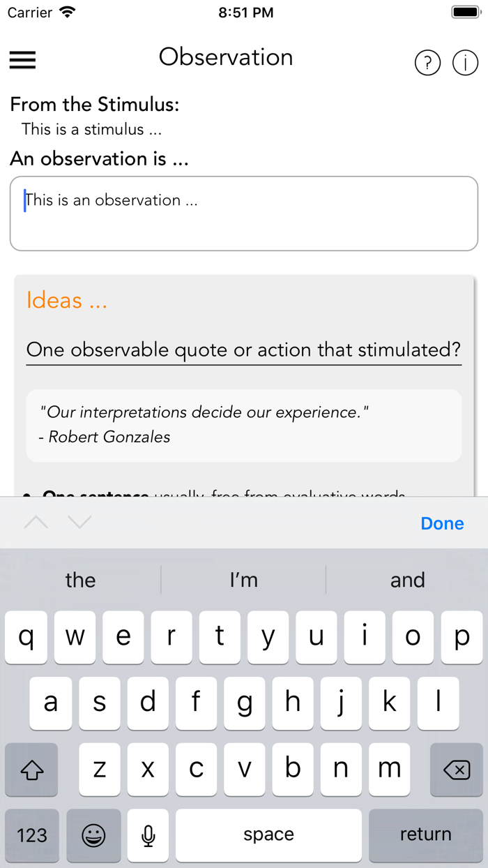Tap Done to dismiss the keyboard
Image resolution: width=488 pixels, height=868 pixels.
442,523
